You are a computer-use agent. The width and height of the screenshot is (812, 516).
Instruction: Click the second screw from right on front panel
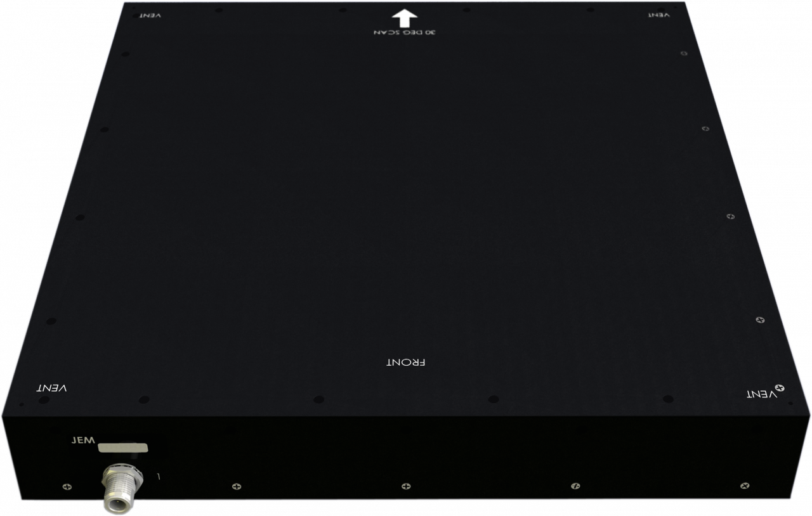[575, 486]
